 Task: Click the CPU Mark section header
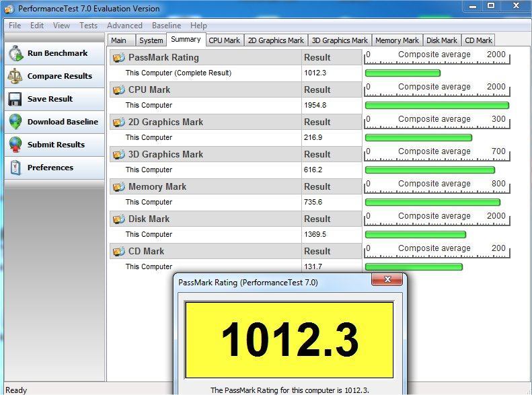coord(206,89)
